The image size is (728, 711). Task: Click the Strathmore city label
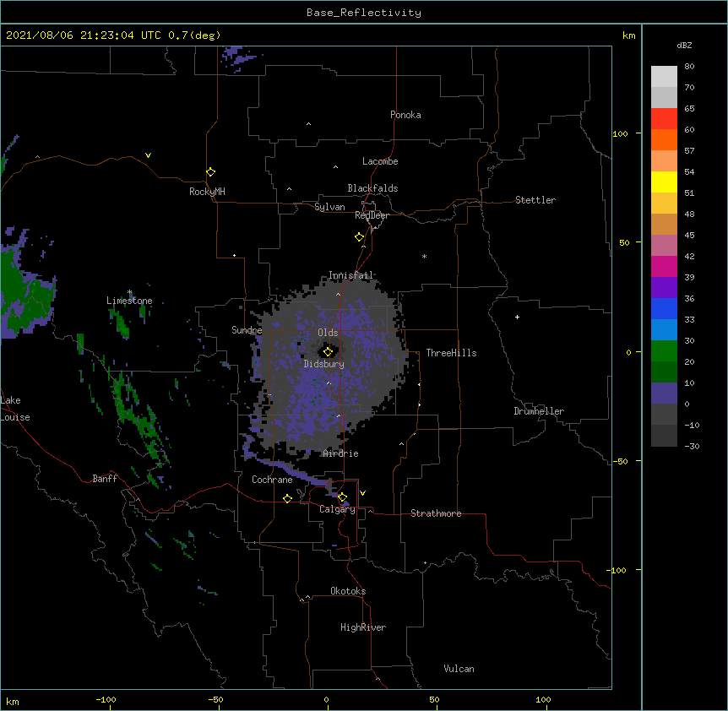436,513
